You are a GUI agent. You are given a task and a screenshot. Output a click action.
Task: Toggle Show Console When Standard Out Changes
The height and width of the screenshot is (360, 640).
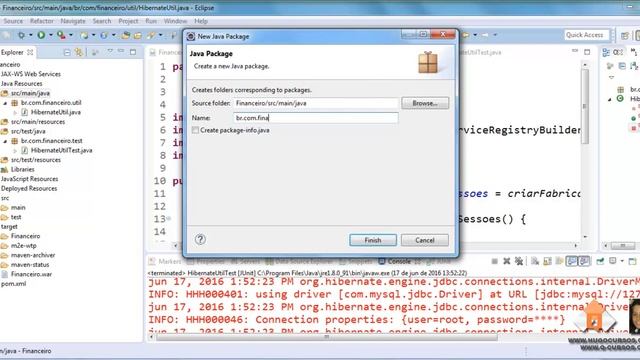point(571,261)
